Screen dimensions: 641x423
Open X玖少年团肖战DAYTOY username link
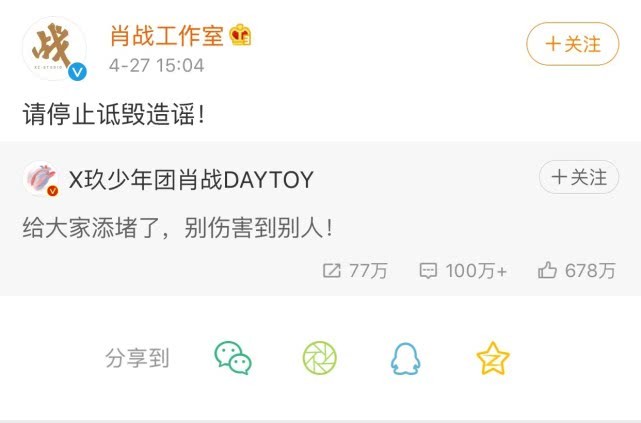coord(191,179)
